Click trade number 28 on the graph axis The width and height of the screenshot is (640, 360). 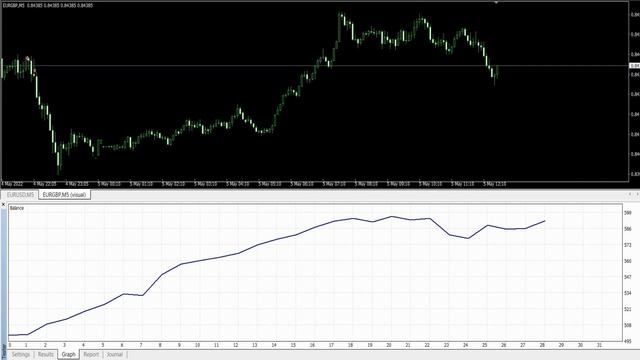point(542,345)
